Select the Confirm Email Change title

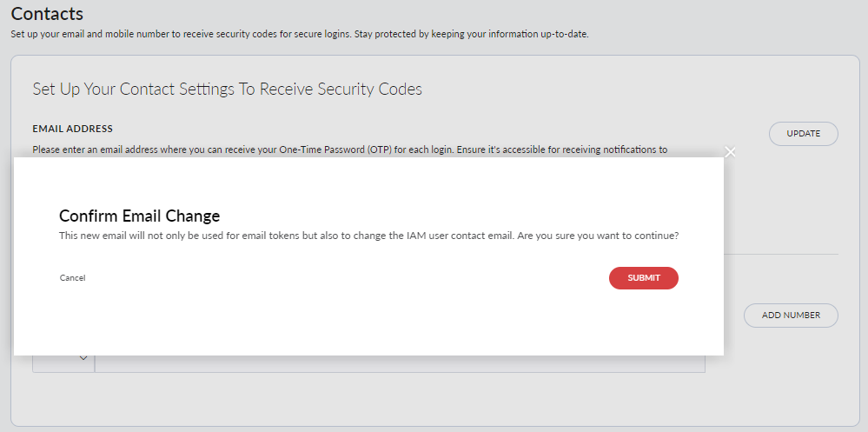pyautogui.click(x=139, y=216)
